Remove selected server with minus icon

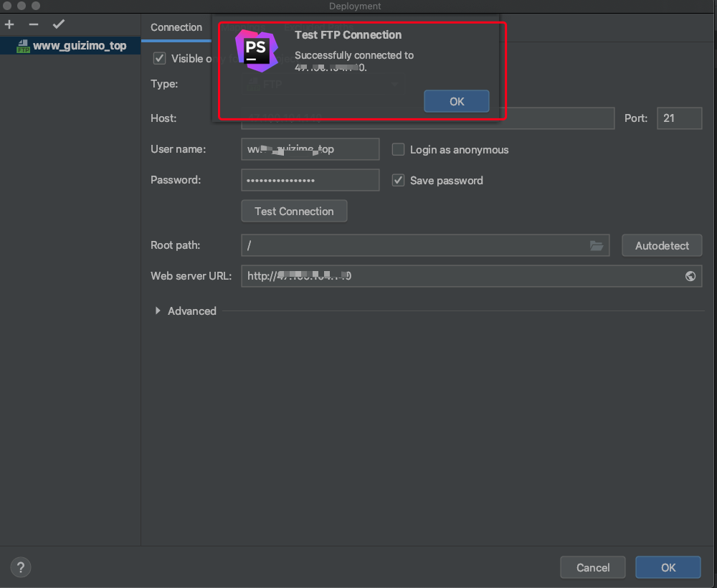click(x=34, y=24)
